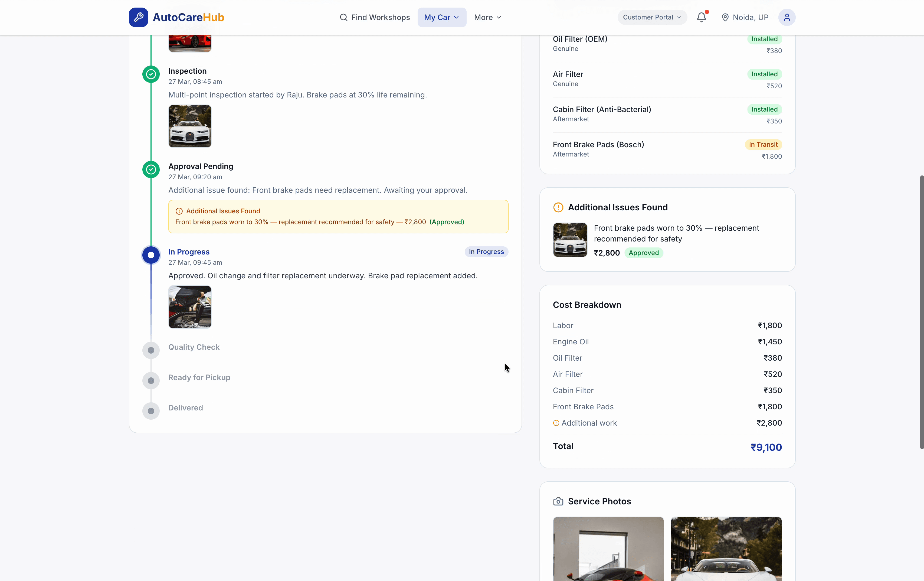The width and height of the screenshot is (924, 581).
Task: Click the location pin icon near Noida, UP
Action: [725, 17]
